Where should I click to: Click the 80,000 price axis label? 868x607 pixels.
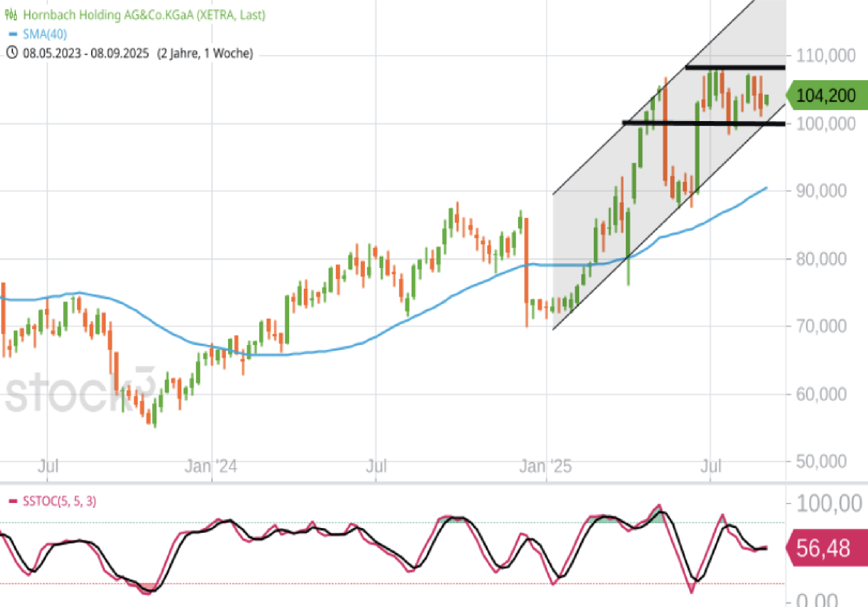coord(821,259)
